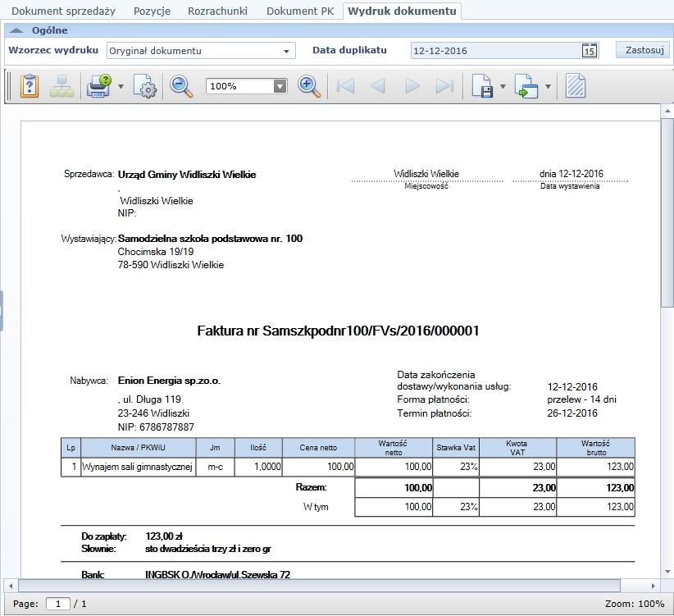
Task: Click the payment term date 26-12-2016
Action: (572, 413)
